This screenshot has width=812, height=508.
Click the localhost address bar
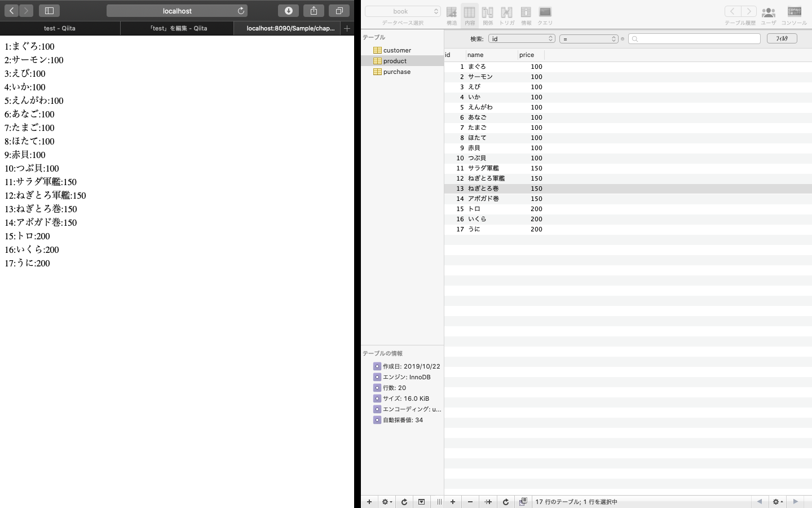point(177,11)
